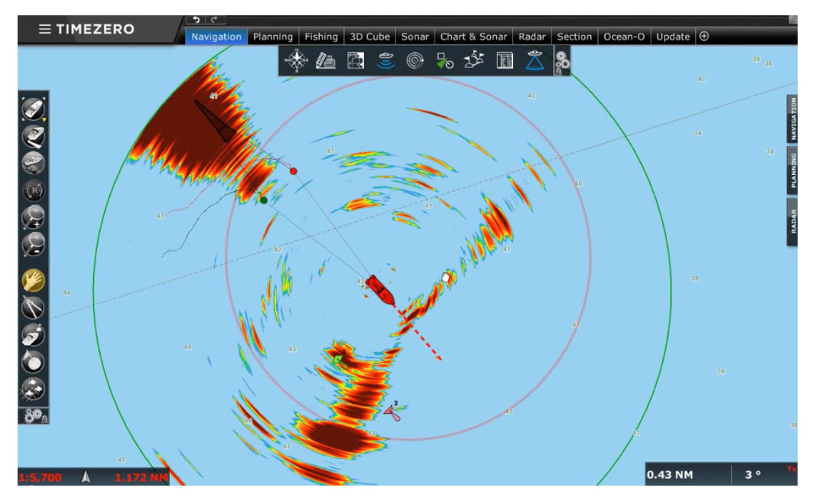816x504 pixels.
Task: Expand the NAVIGATION side panel
Action: pos(792,119)
